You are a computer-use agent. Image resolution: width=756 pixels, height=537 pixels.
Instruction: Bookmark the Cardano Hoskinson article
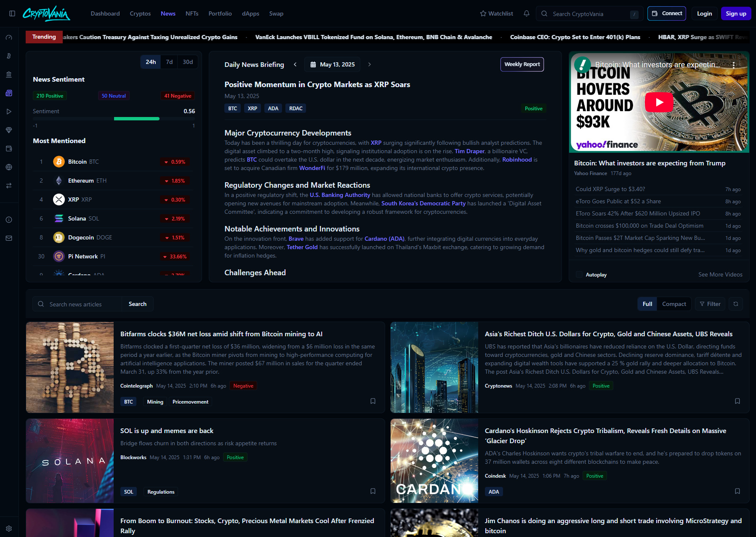pyautogui.click(x=737, y=491)
